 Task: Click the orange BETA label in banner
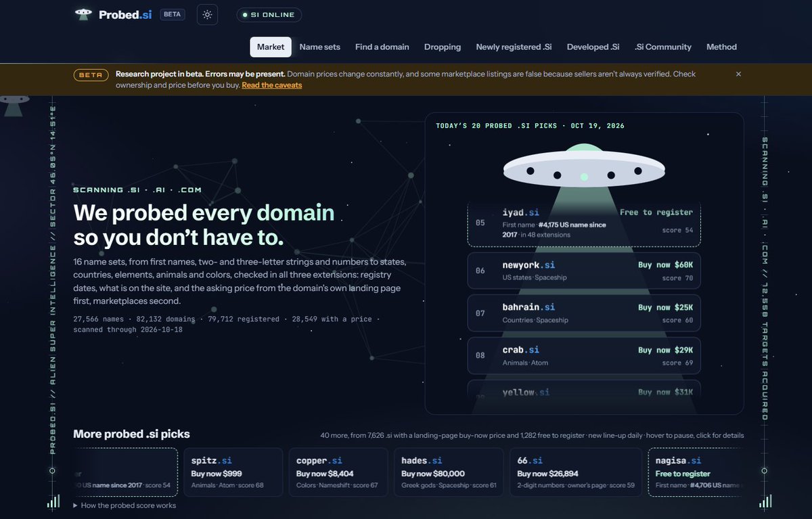click(x=91, y=74)
